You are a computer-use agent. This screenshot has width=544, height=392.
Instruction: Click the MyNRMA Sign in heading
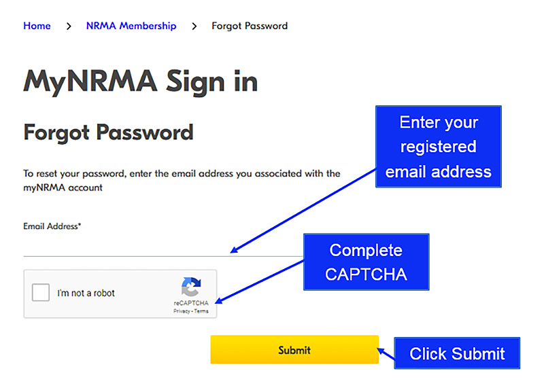point(140,82)
